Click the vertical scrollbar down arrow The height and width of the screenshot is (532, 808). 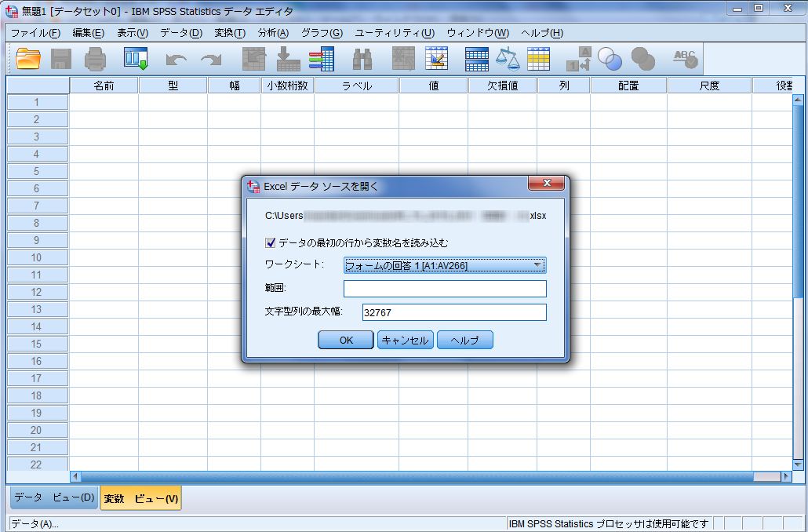[x=798, y=465]
